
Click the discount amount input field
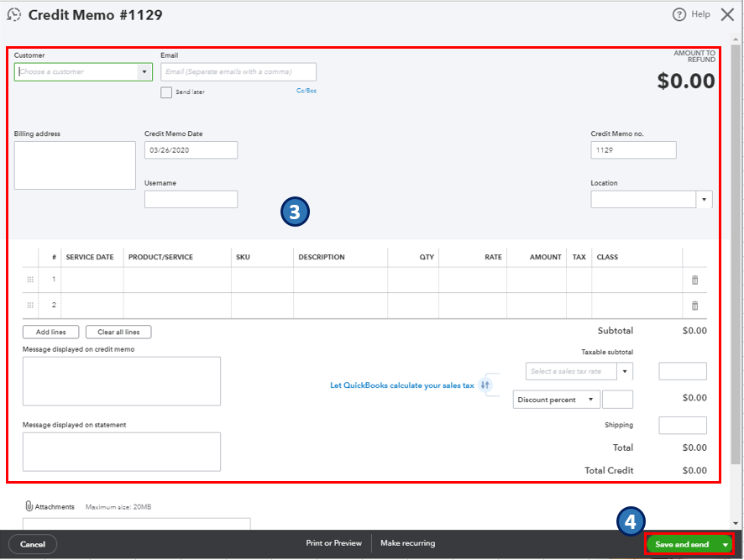(617, 400)
